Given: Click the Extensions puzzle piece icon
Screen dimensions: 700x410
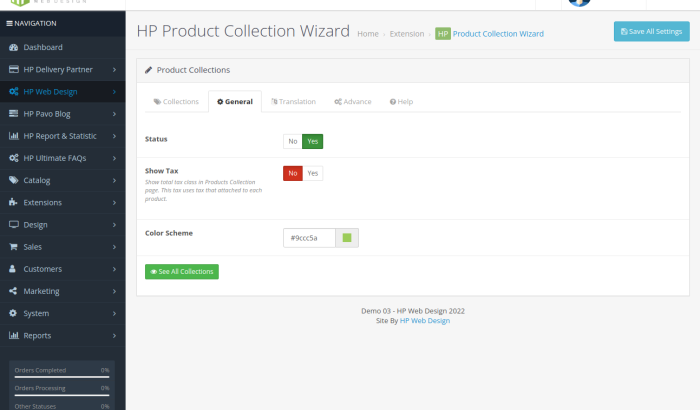Looking at the screenshot, I should tap(13, 202).
